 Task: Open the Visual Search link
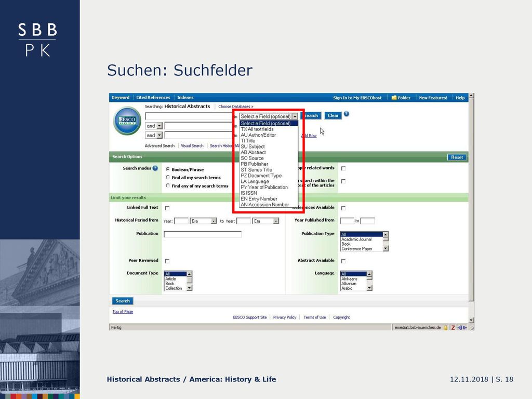[192, 146]
